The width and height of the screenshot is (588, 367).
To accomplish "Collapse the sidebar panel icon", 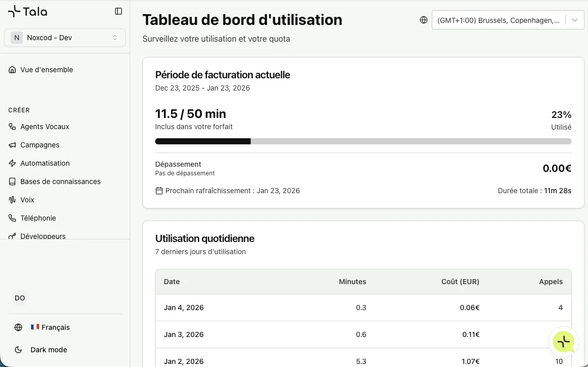I will pos(119,11).
